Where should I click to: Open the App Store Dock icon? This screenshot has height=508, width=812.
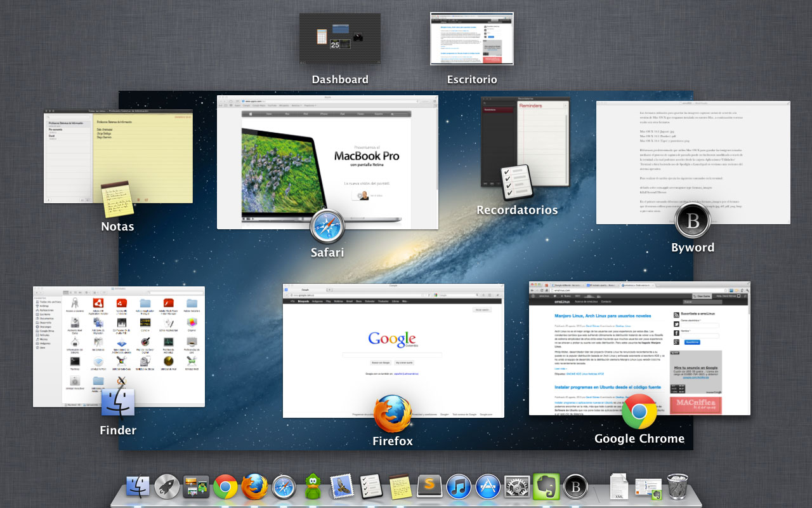pyautogui.click(x=488, y=487)
